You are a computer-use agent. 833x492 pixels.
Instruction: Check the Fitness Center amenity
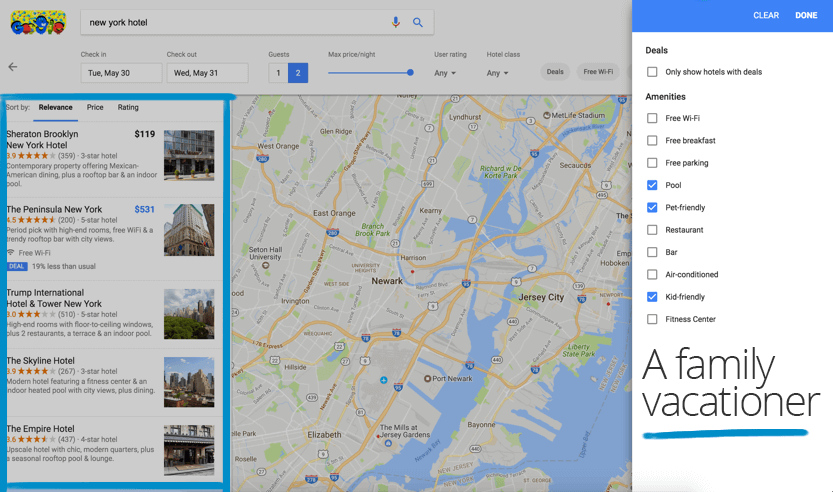pyautogui.click(x=652, y=319)
